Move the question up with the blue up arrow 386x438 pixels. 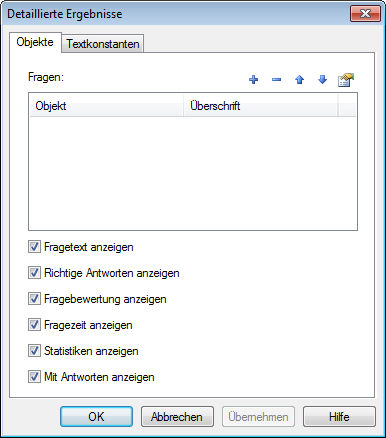pyautogui.click(x=299, y=80)
